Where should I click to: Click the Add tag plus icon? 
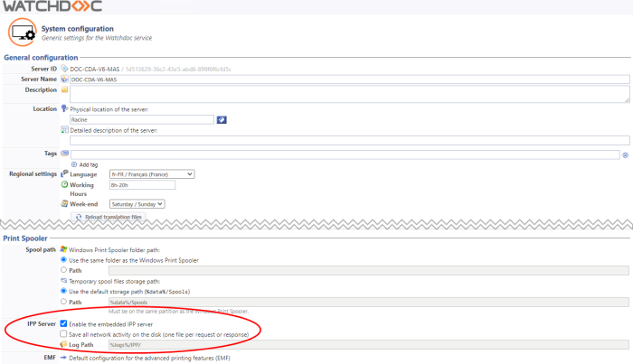click(x=73, y=164)
